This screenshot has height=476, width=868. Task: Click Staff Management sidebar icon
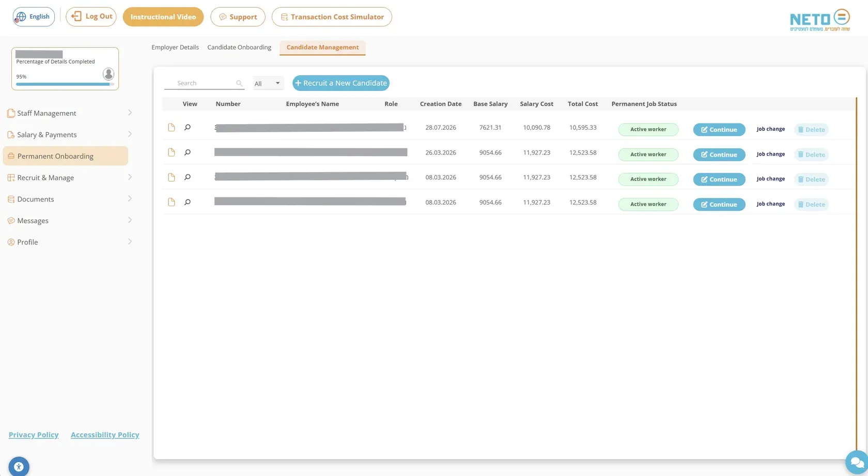(11, 113)
